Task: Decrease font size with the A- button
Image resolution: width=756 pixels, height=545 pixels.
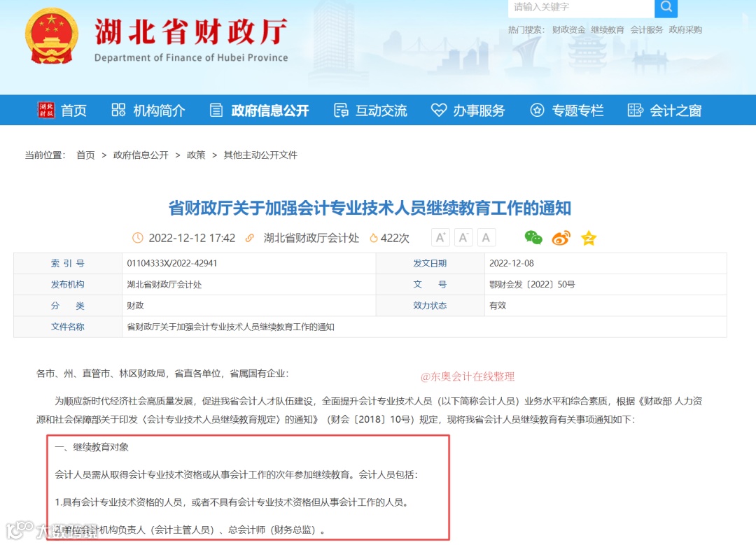Action: tap(463, 238)
